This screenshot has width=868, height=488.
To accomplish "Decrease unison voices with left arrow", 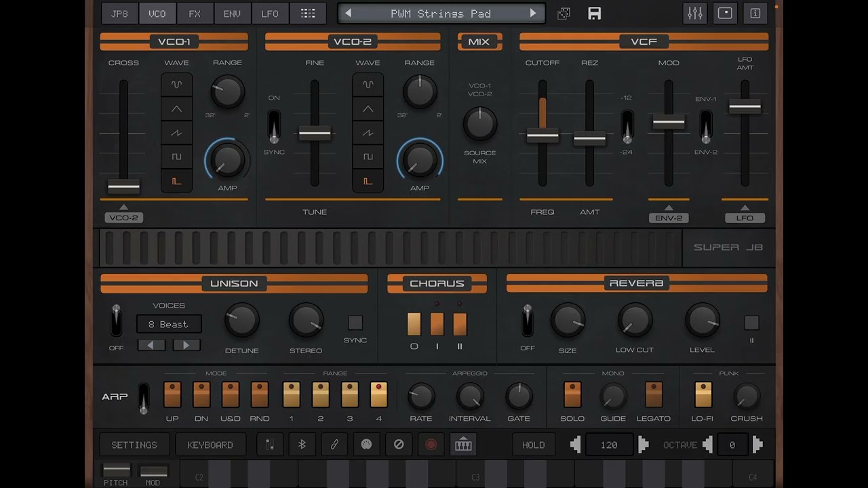I will point(151,345).
